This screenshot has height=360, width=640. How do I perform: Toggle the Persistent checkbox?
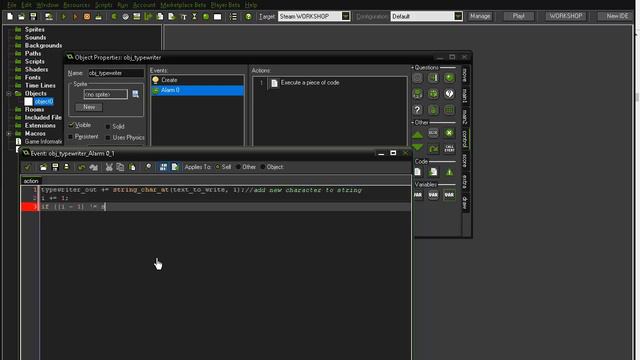pos(71,136)
